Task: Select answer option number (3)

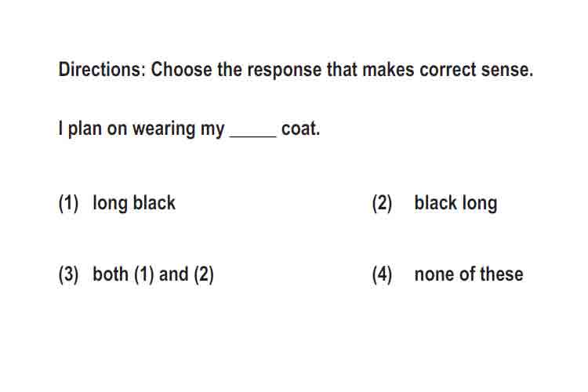Action: [x=69, y=274]
